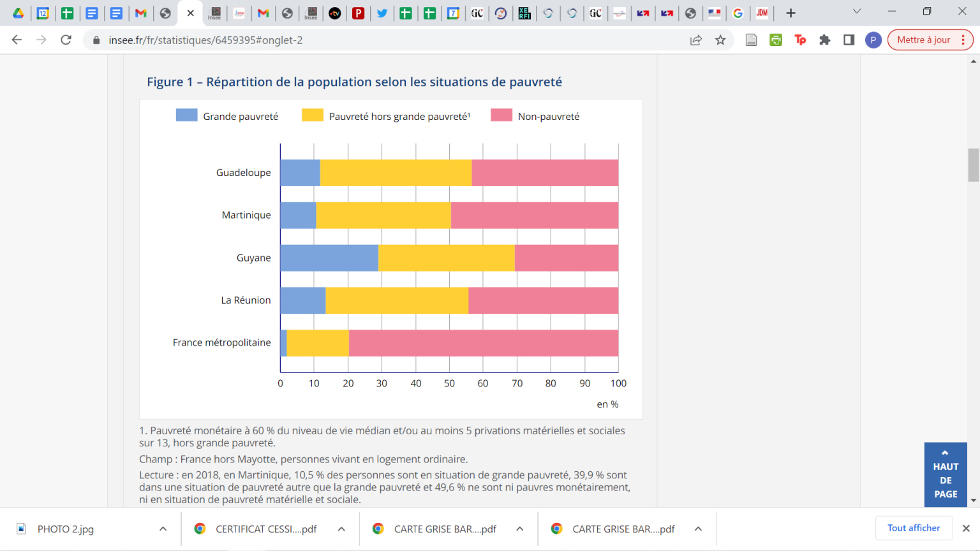Bookmark this page with the star icon
Viewport: 980px width, 551px height.
tap(720, 40)
